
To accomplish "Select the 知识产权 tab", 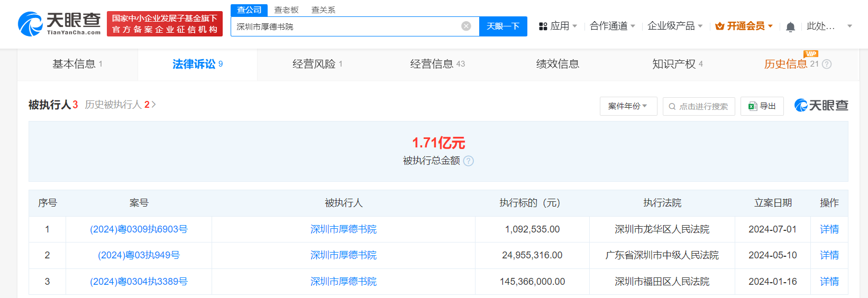I will (677, 64).
